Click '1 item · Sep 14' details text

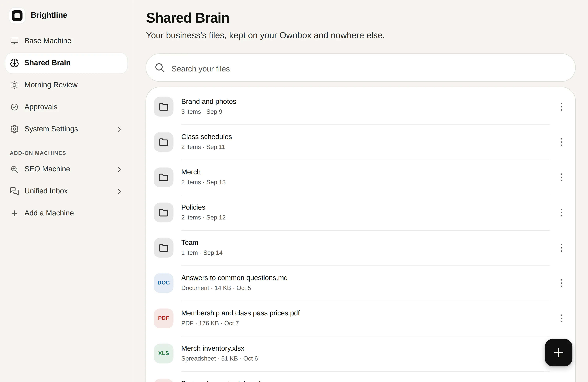(x=202, y=253)
